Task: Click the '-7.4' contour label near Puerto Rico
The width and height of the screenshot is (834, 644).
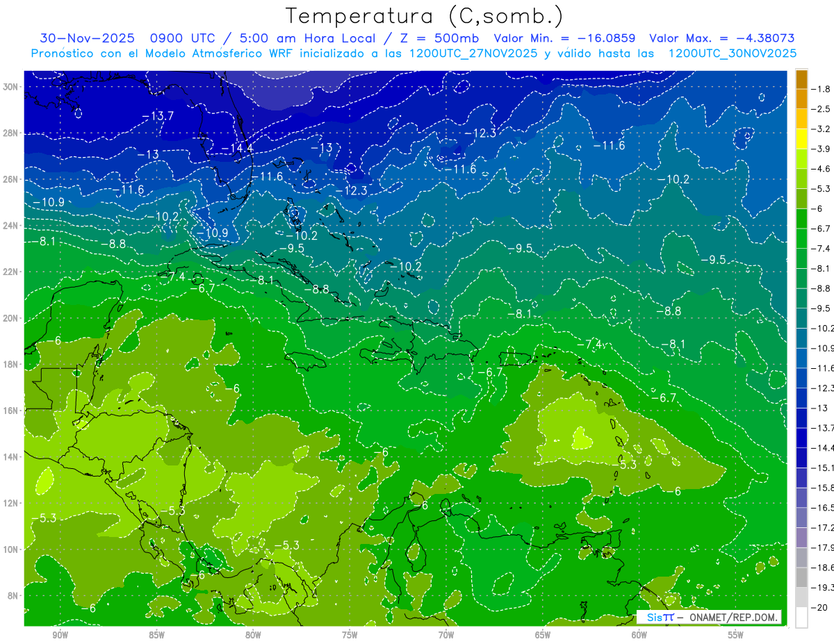Action: tap(589, 344)
